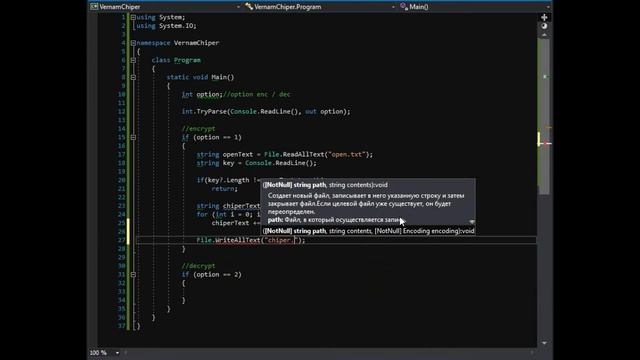Click the "Program" class name on line 6

tap(187, 60)
